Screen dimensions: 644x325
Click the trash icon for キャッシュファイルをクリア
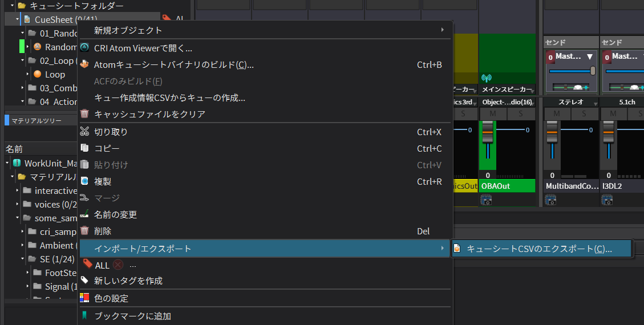click(x=84, y=113)
